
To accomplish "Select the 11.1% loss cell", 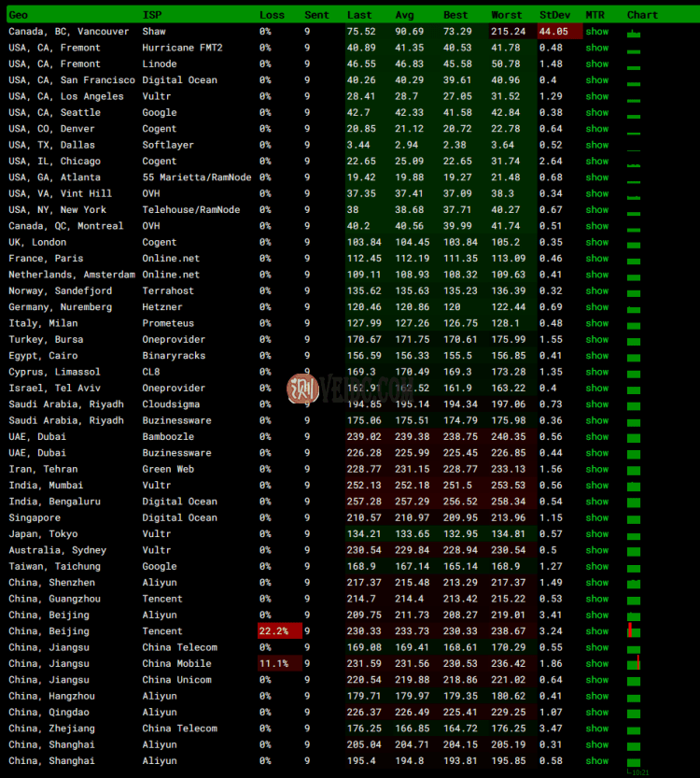I will pos(280,663).
